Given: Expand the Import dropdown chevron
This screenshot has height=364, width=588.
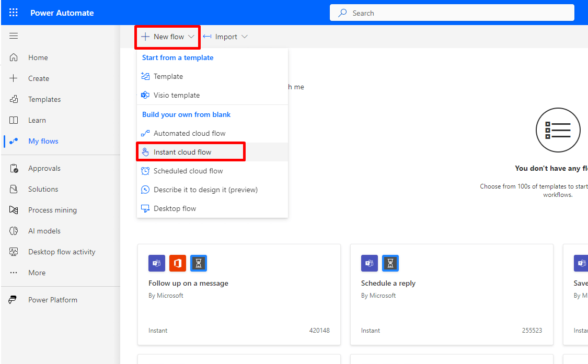Looking at the screenshot, I should tap(245, 37).
